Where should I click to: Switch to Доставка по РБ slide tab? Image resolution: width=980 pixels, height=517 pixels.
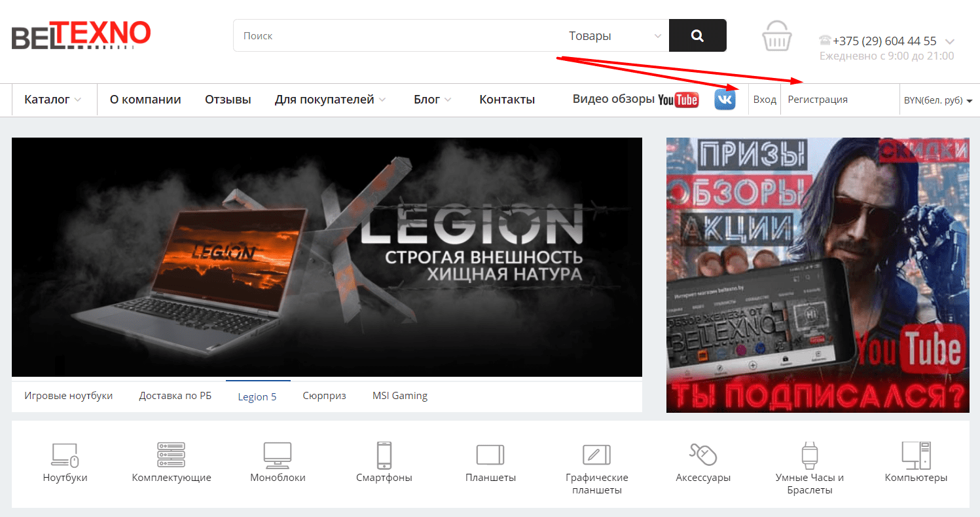point(175,396)
